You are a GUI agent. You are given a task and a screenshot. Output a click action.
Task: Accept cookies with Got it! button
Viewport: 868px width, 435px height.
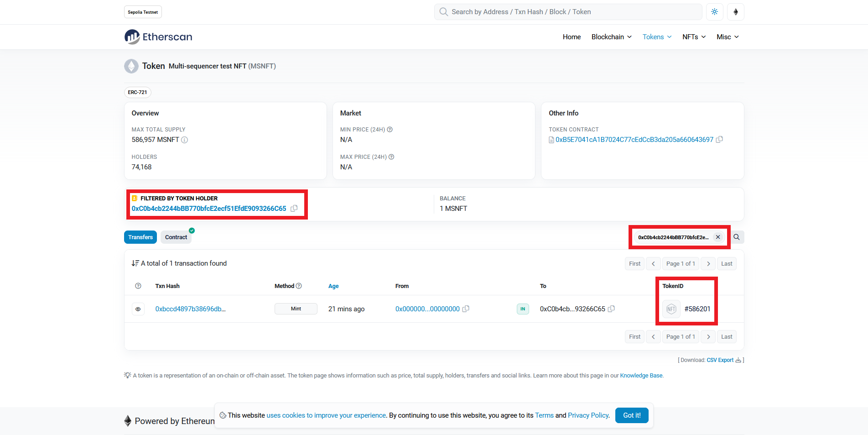pyautogui.click(x=631, y=415)
